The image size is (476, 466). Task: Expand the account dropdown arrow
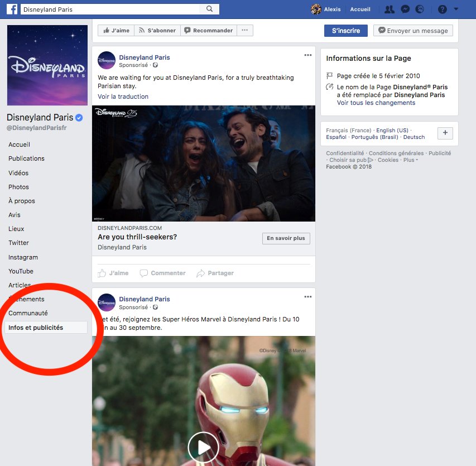coord(456,9)
